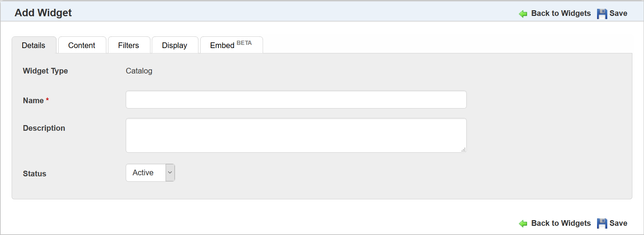
Task: Focus the Name text field
Action: point(296,100)
